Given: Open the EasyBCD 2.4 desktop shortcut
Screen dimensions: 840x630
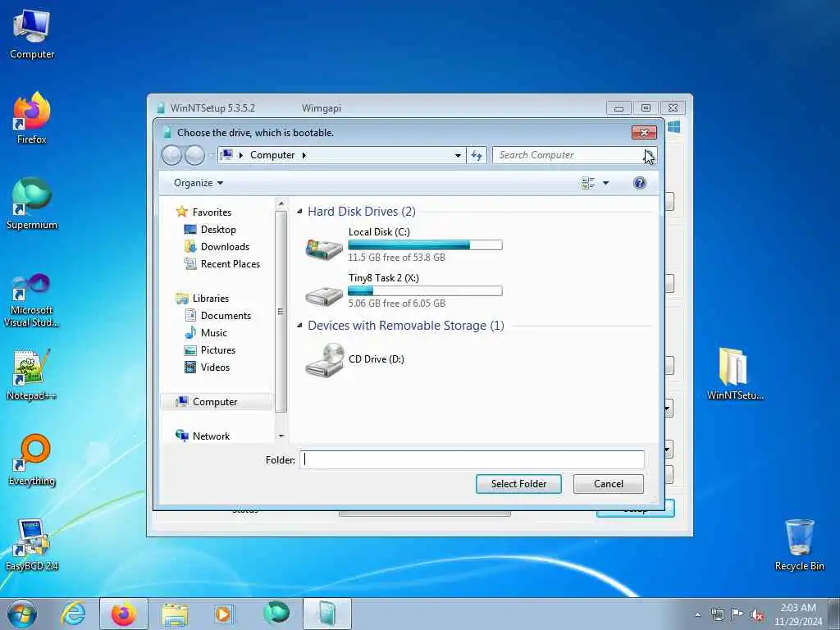Looking at the screenshot, I should click(32, 546).
